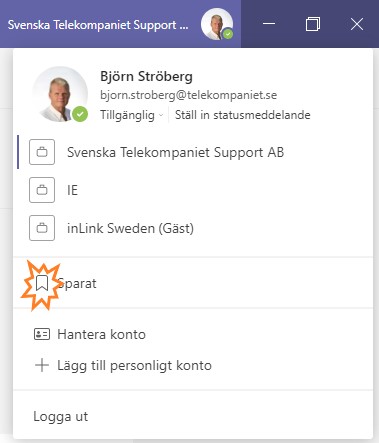Click briefcase icon of Svenska Telekompaniet Support AB
This screenshot has width=379, height=443.
tap(42, 152)
